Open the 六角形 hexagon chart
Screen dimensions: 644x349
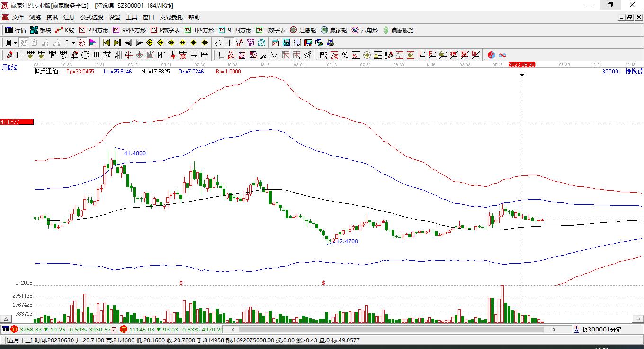pos(365,30)
